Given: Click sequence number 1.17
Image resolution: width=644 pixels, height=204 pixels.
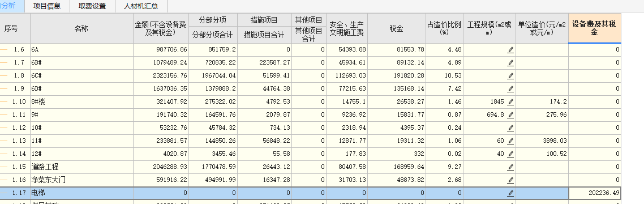Looking at the screenshot, I should (x=19, y=193).
